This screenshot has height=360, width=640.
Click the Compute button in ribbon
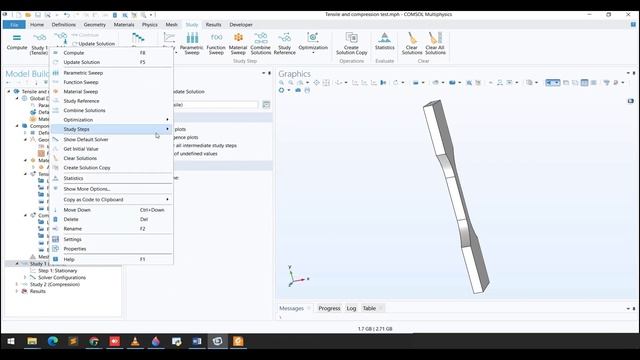click(x=17, y=42)
